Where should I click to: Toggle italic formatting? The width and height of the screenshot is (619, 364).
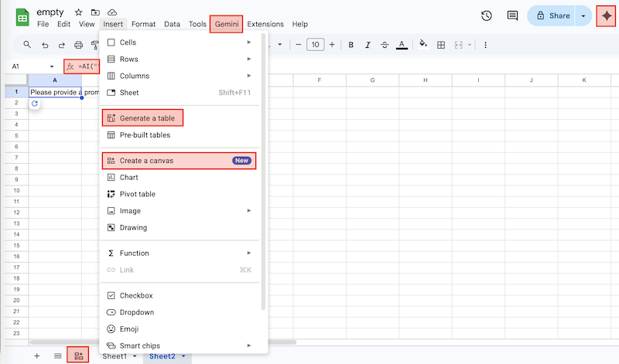pyautogui.click(x=368, y=45)
